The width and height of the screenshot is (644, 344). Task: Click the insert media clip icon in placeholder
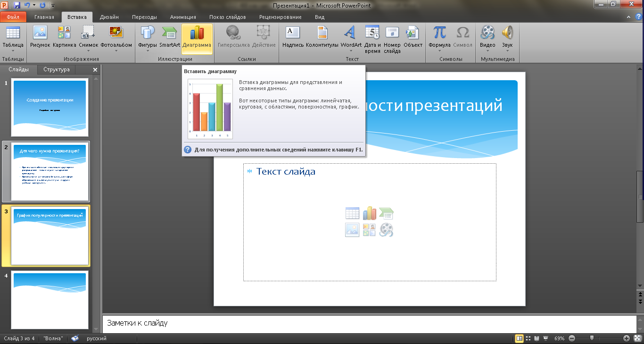386,230
